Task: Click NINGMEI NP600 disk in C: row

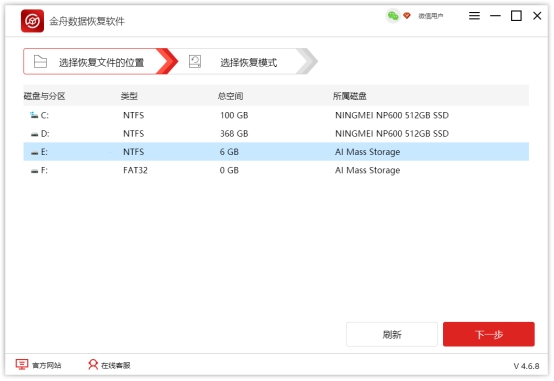Action: coord(392,115)
